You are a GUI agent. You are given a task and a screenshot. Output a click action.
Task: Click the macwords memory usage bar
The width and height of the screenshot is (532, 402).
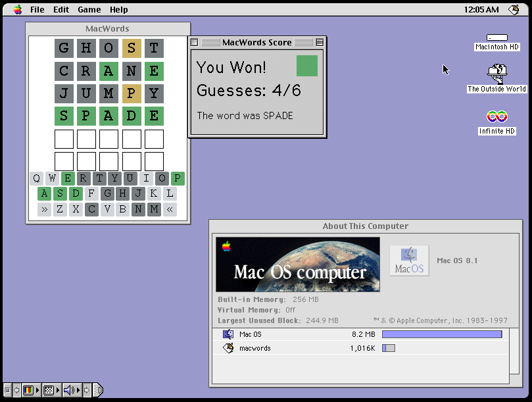389,348
